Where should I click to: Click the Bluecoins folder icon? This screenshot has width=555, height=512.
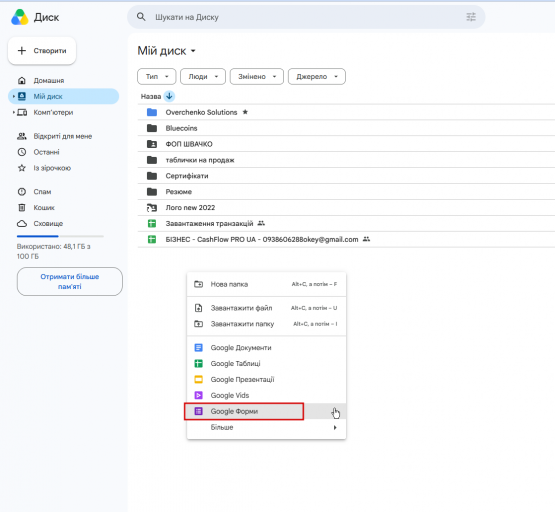152,128
